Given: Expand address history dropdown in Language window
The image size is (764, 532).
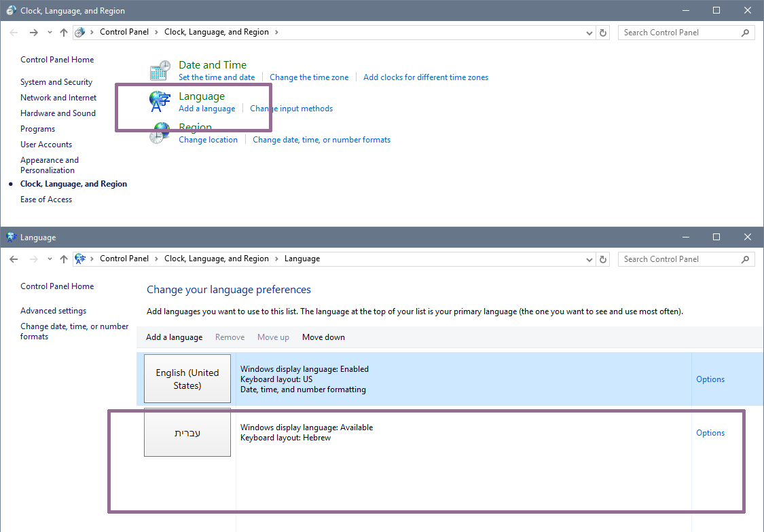Looking at the screenshot, I should tap(589, 259).
